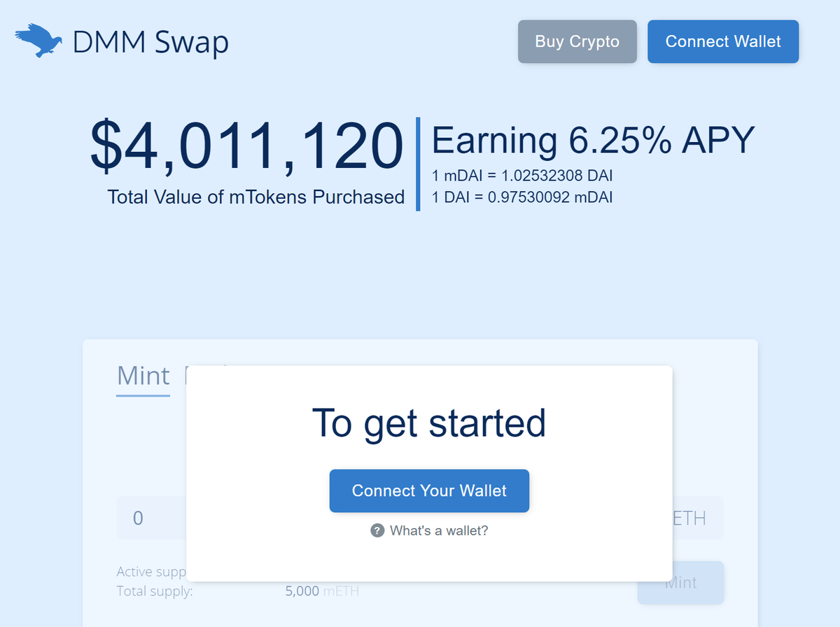Open the "What's a wallet?" link
This screenshot has height=627, width=840.
point(439,530)
